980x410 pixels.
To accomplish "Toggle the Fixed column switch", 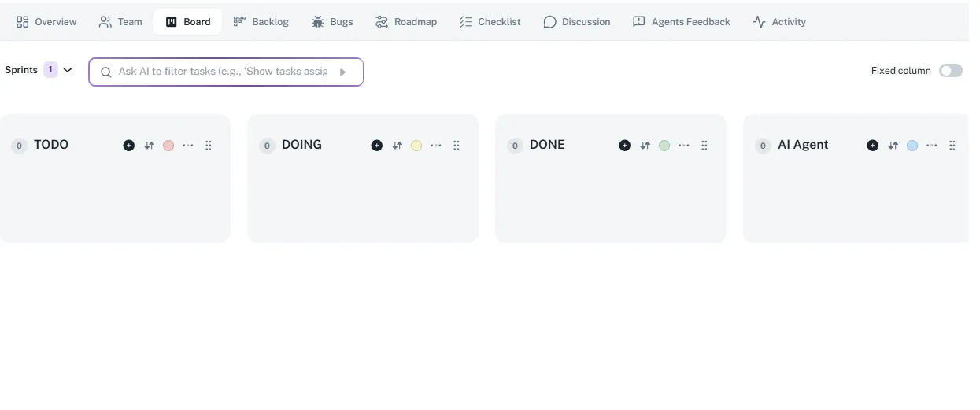I will 950,71.
